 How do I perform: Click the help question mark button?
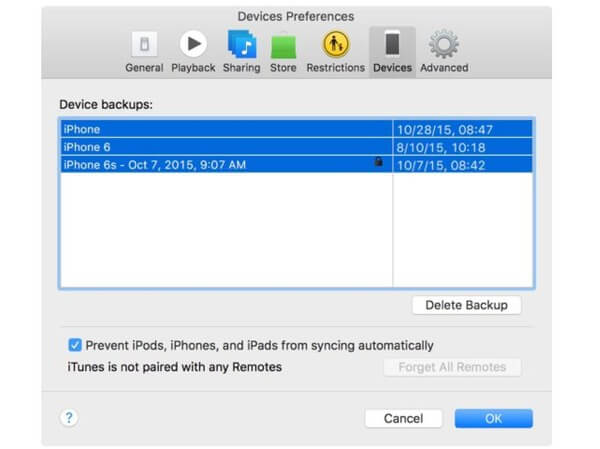69,418
